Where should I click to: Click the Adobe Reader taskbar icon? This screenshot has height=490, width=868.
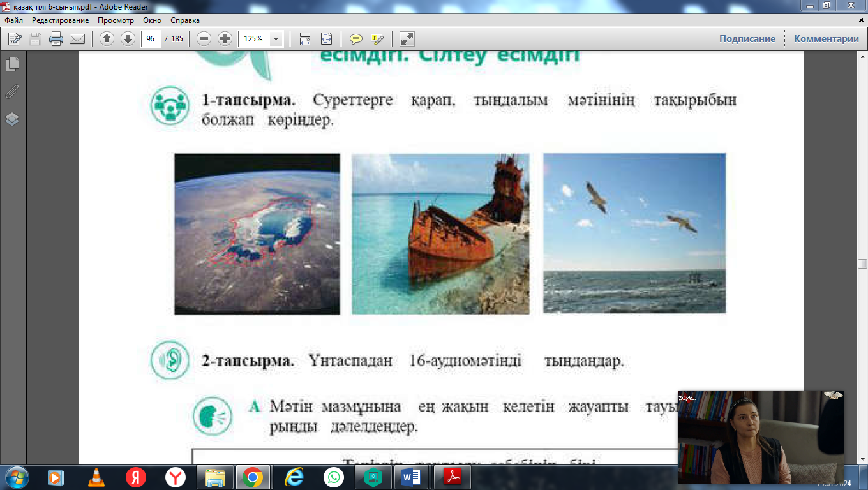tap(452, 477)
